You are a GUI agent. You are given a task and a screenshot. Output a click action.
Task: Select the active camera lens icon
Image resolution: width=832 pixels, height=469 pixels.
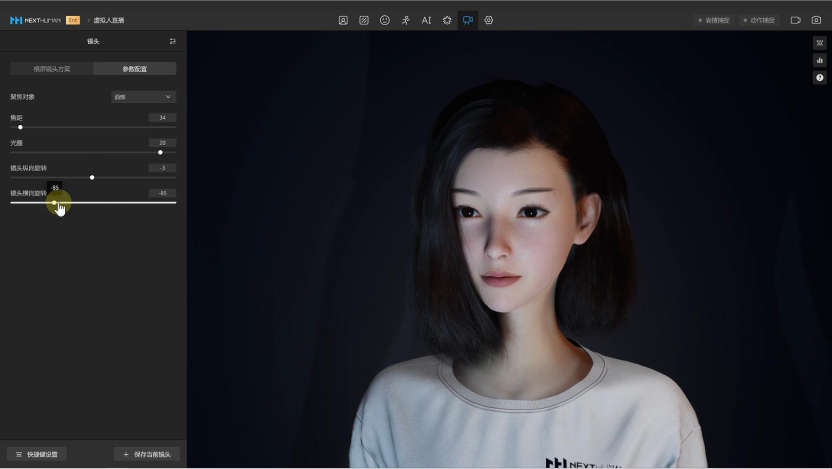click(467, 20)
